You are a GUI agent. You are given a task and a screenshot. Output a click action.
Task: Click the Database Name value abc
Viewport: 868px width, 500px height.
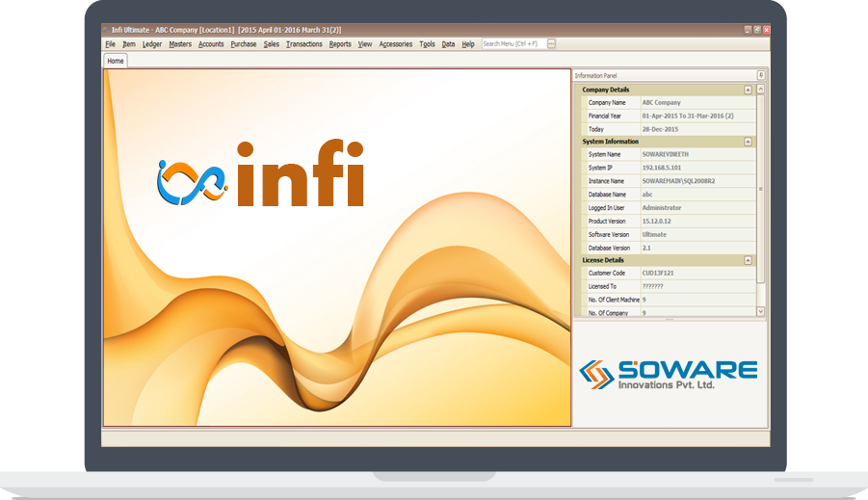click(x=647, y=195)
